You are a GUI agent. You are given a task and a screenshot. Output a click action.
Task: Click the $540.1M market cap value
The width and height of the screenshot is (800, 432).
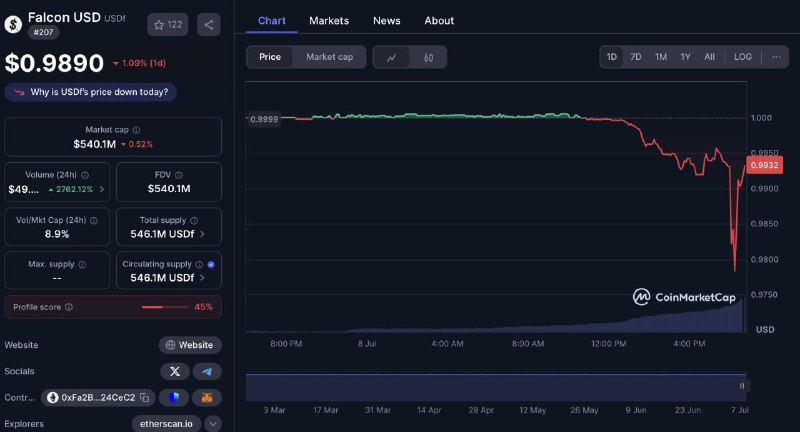pyautogui.click(x=94, y=144)
